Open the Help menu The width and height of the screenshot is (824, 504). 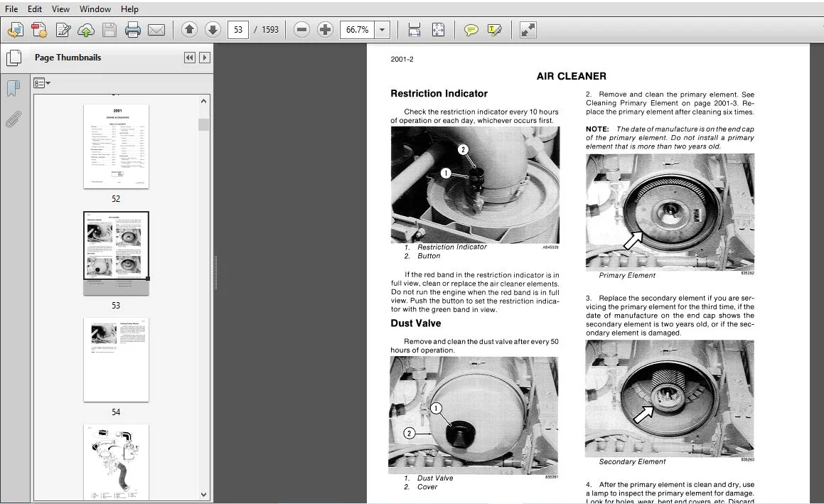[x=129, y=9]
